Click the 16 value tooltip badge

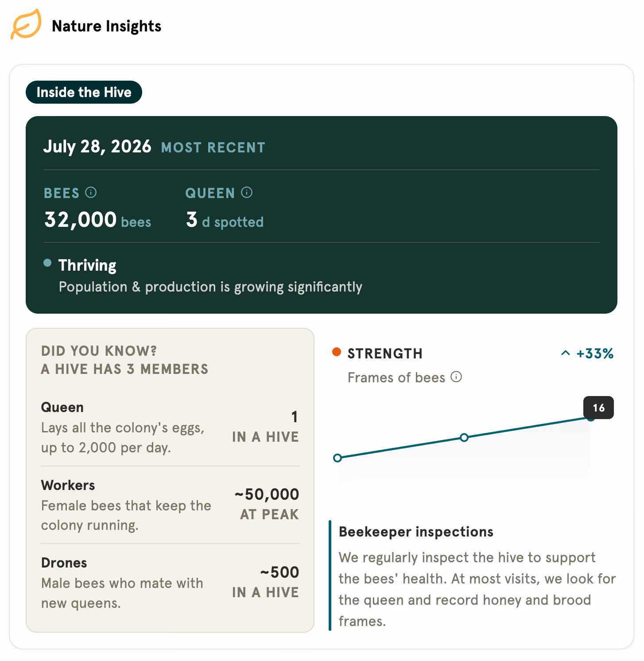pyautogui.click(x=598, y=408)
